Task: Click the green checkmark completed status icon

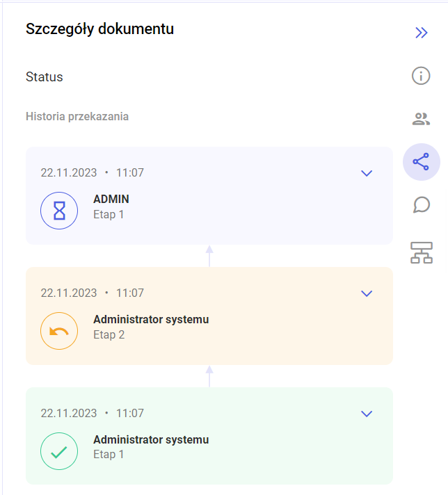Action: click(x=59, y=451)
